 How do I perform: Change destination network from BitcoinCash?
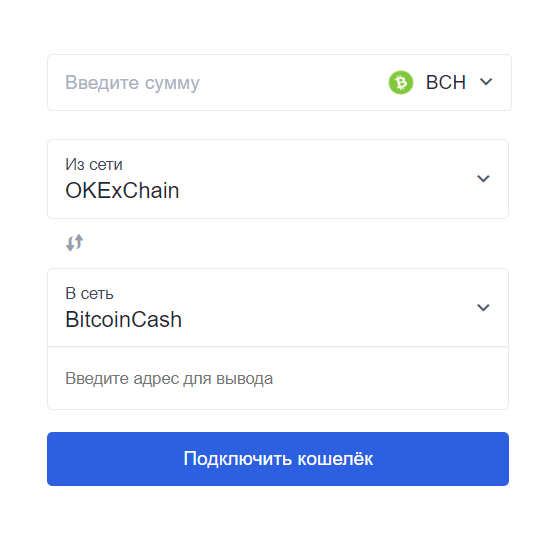(278, 308)
